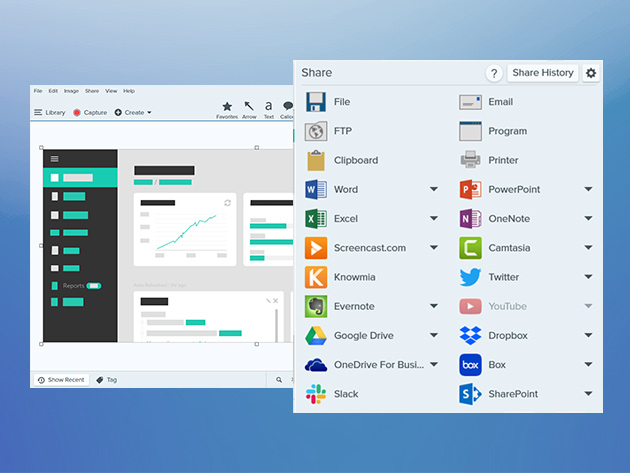Viewport: 630px width, 473px height.
Task: Select the Camtasia icon
Action: 470,248
